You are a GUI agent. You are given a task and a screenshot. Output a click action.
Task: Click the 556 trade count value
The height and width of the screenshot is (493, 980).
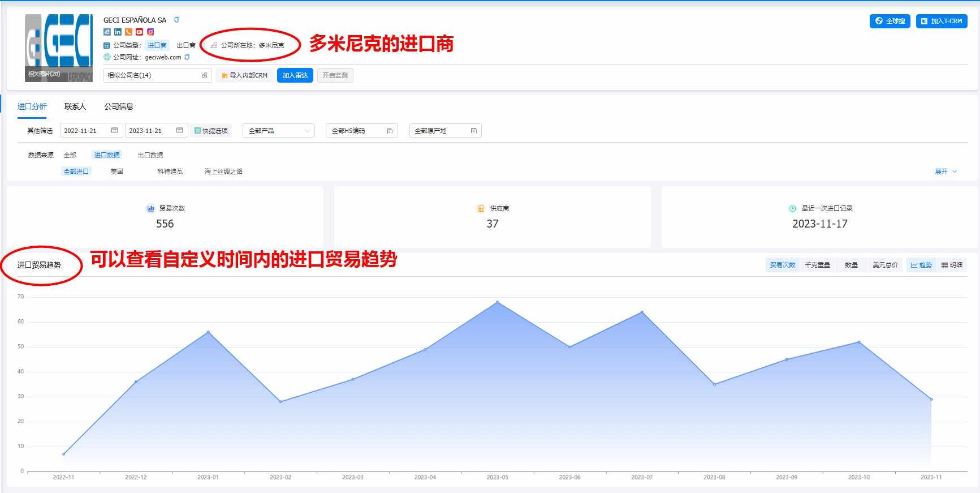(x=165, y=224)
